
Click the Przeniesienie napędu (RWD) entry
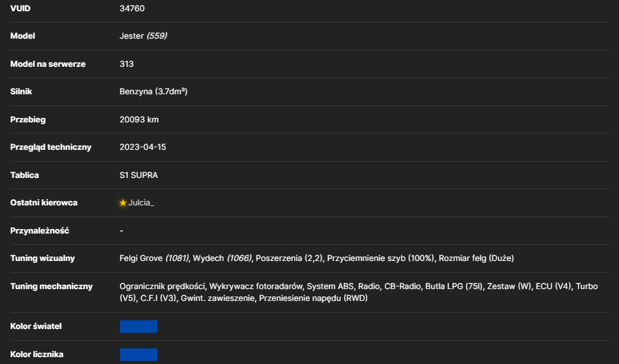pyautogui.click(x=313, y=298)
